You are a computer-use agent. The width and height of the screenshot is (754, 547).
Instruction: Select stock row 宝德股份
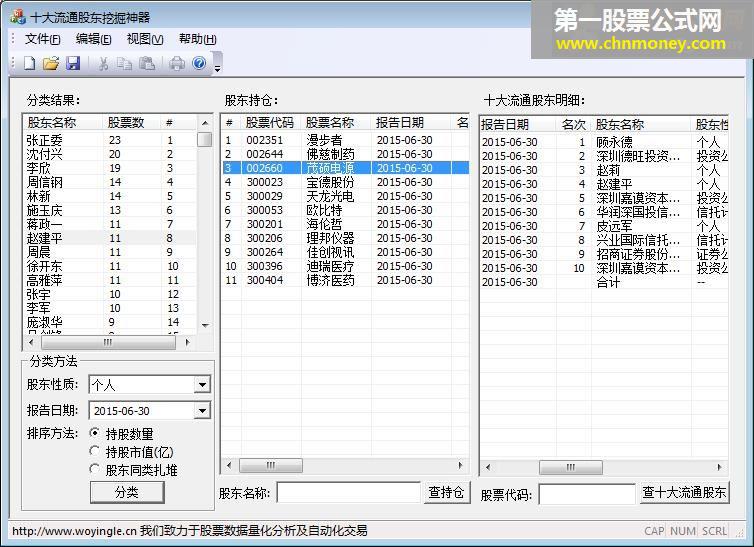coord(345,182)
